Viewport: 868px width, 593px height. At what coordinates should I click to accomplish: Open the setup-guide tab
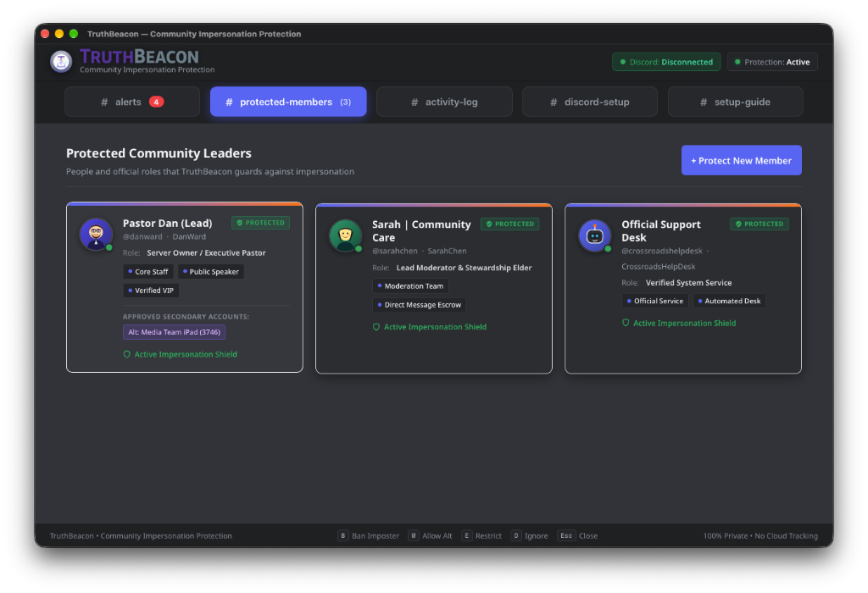click(x=736, y=102)
